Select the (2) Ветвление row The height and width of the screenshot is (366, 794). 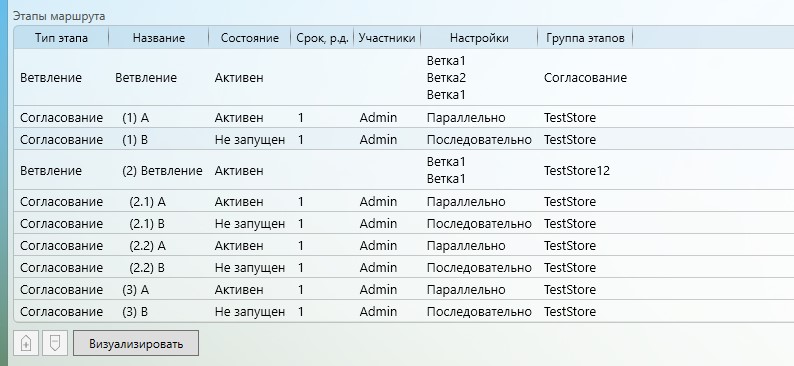(x=404, y=170)
